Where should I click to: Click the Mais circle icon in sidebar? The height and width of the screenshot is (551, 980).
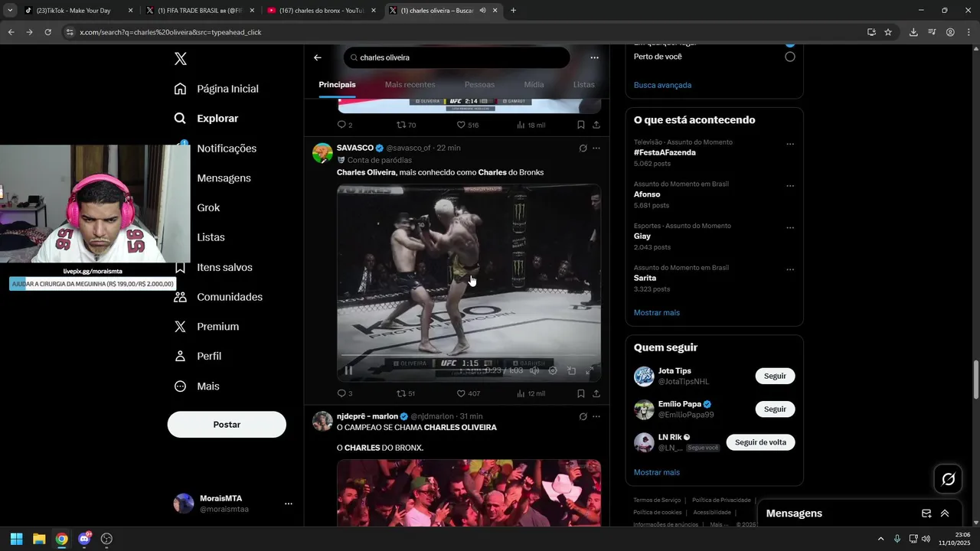pyautogui.click(x=181, y=386)
